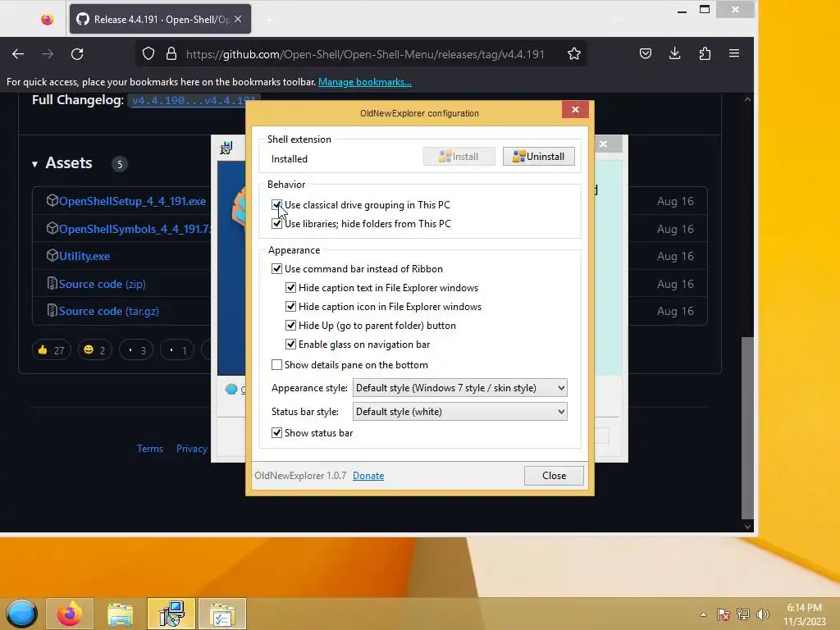Image resolution: width=840 pixels, height=630 pixels.
Task: Toggle Hide caption text in File Explorer
Action: 290,288
